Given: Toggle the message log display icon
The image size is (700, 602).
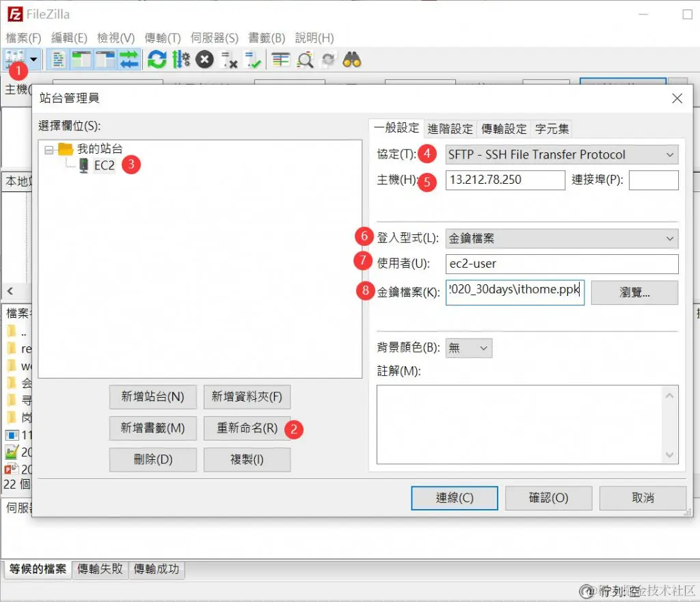Looking at the screenshot, I should 57,59.
